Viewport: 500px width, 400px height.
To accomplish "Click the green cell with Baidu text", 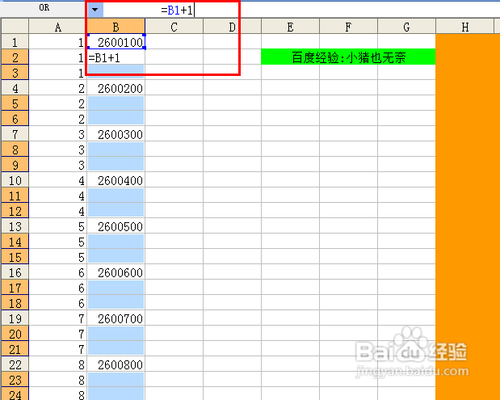I will click(348, 57).
